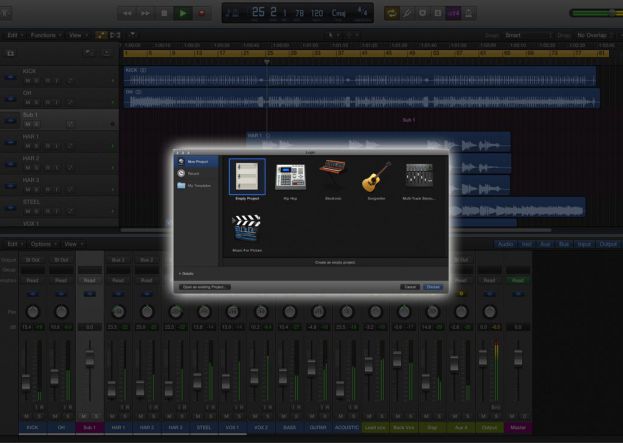623x443 pixels.
Task: Mute the Sub 1 track in track header
Action: click(28, 124)
